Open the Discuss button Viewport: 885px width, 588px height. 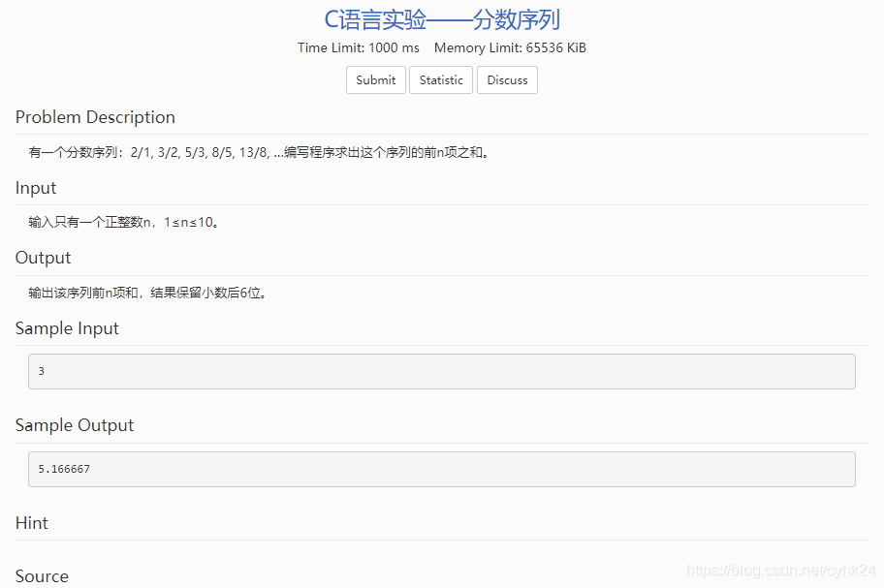[x=507, y=80]
